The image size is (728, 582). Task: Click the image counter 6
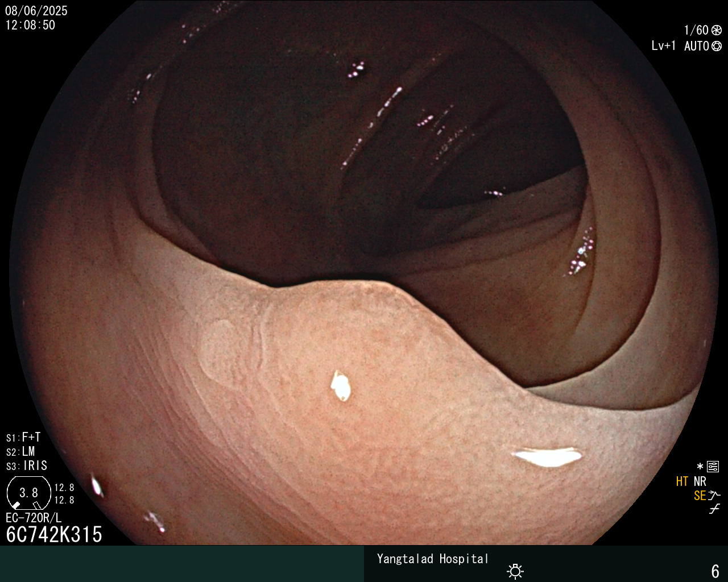click(715, 571)
